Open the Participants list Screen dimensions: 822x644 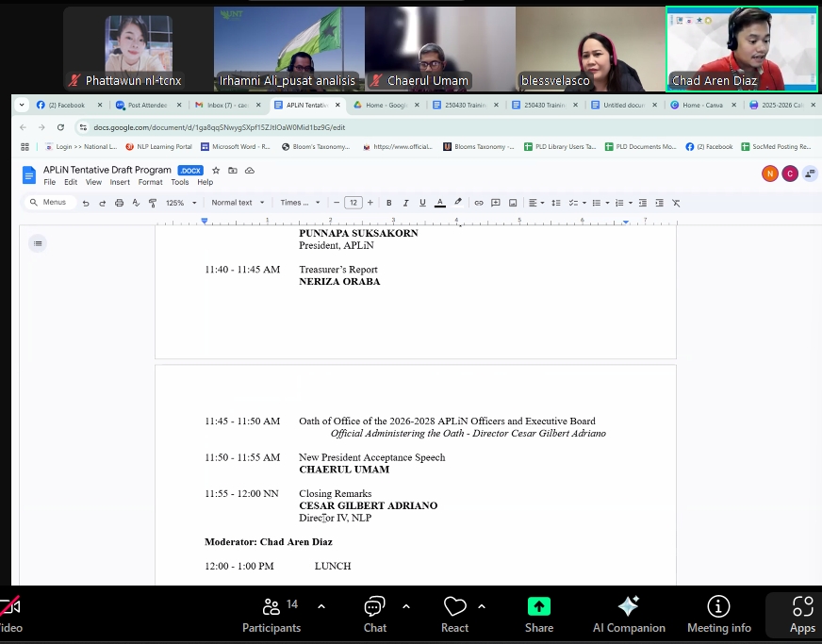(x=271, y=607)
